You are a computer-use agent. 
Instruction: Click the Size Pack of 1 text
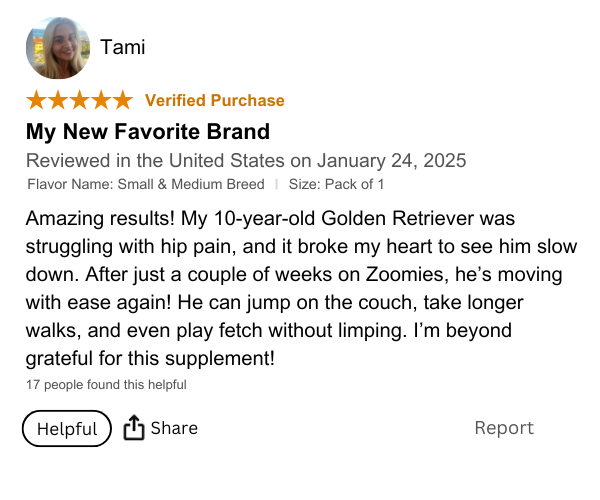337,184
